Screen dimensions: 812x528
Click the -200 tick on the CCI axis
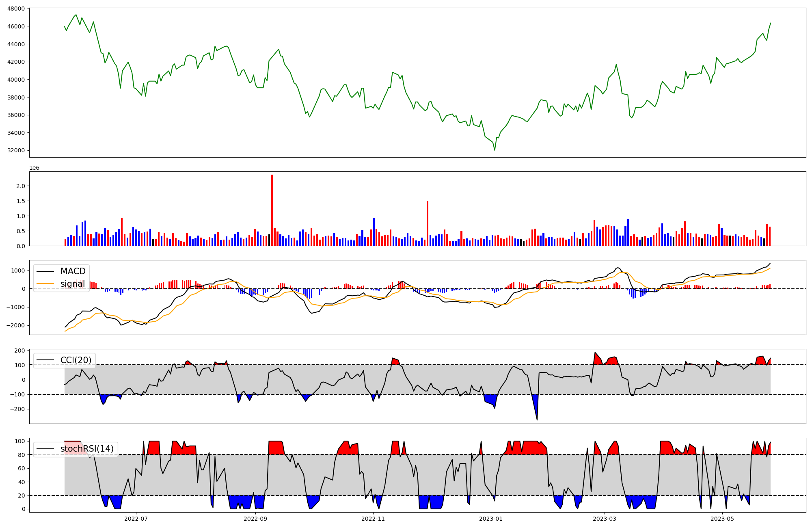pos(18,409)
